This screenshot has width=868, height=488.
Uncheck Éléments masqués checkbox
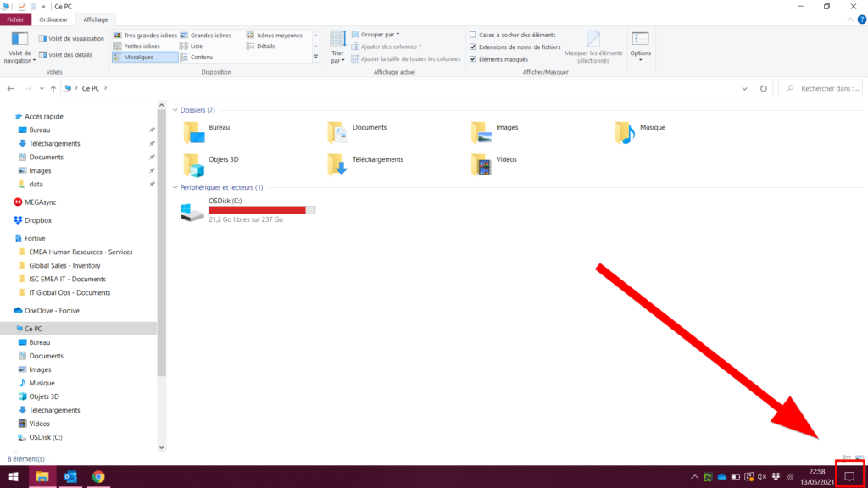click(473, 58)
